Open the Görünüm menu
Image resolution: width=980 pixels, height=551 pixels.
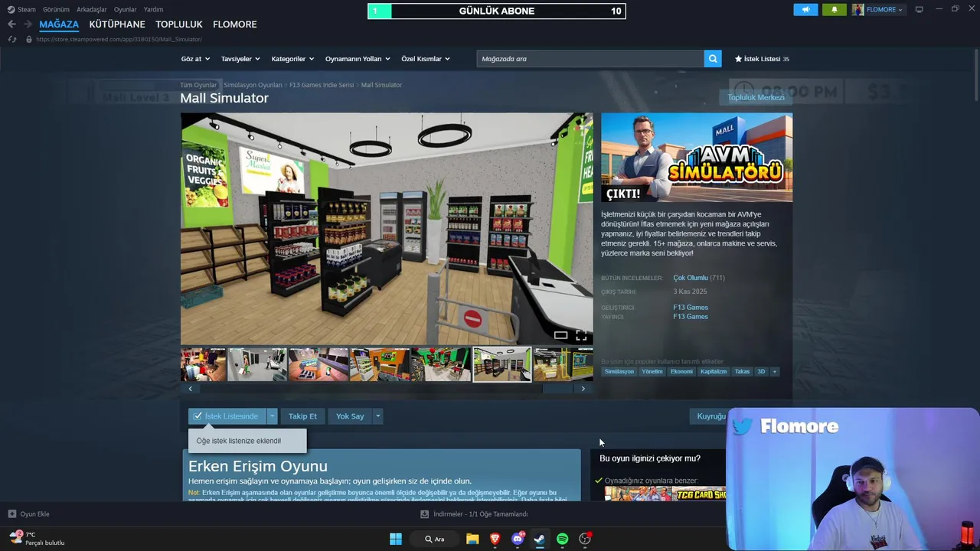click(56, 9)
